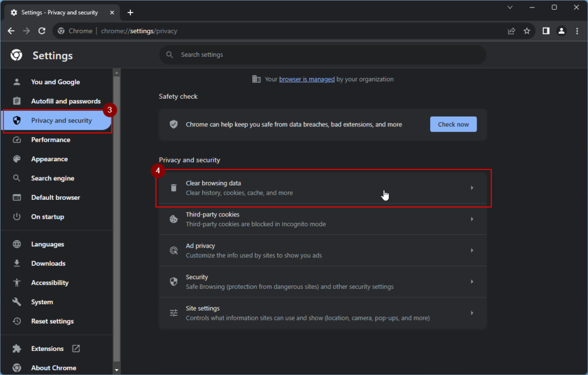
Task: Open the share this page icon
Action: tap(511, 31)
